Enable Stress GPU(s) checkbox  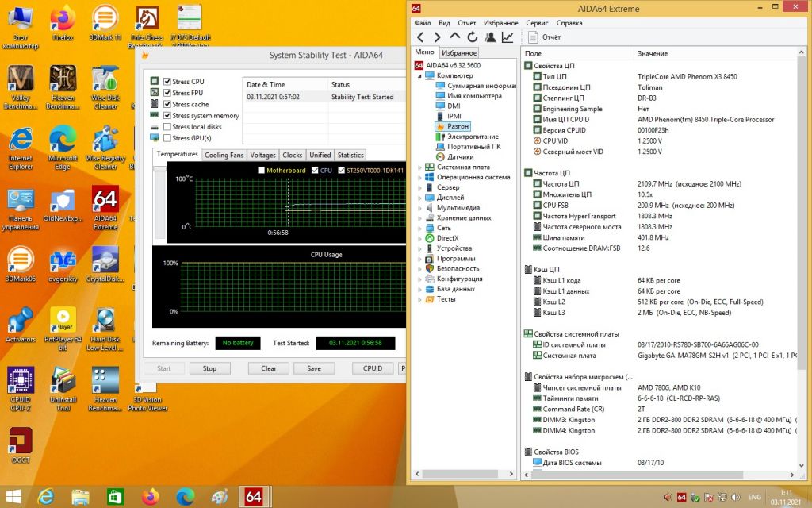tap(167, 138)
